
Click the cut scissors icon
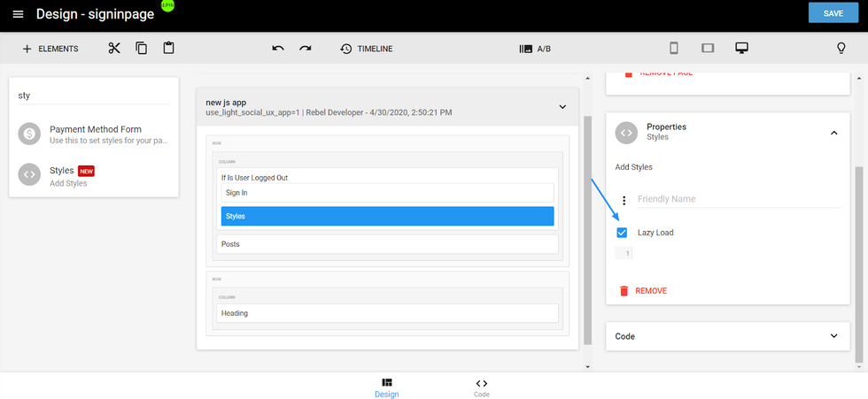pos(114,49)
